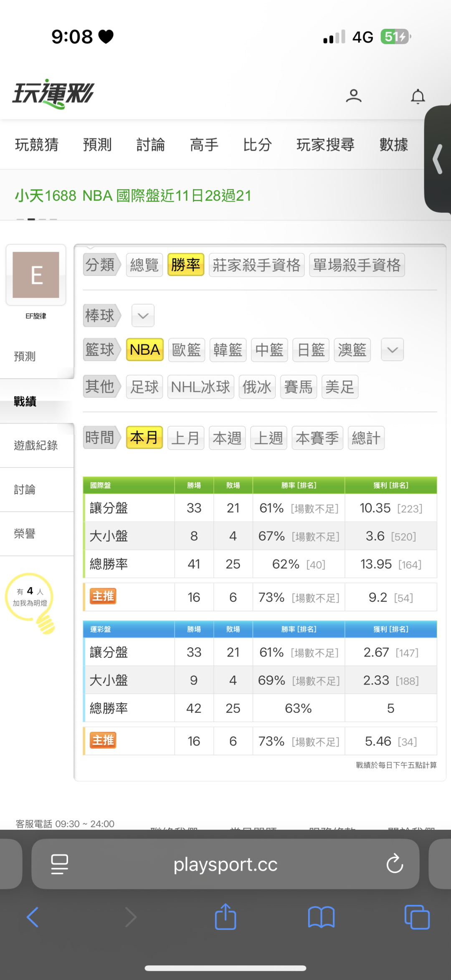Viewport: 451px width, 980px height.
Task: Tap the orange 主推 badge in 國際盤 table
Action: coord(103,596)
